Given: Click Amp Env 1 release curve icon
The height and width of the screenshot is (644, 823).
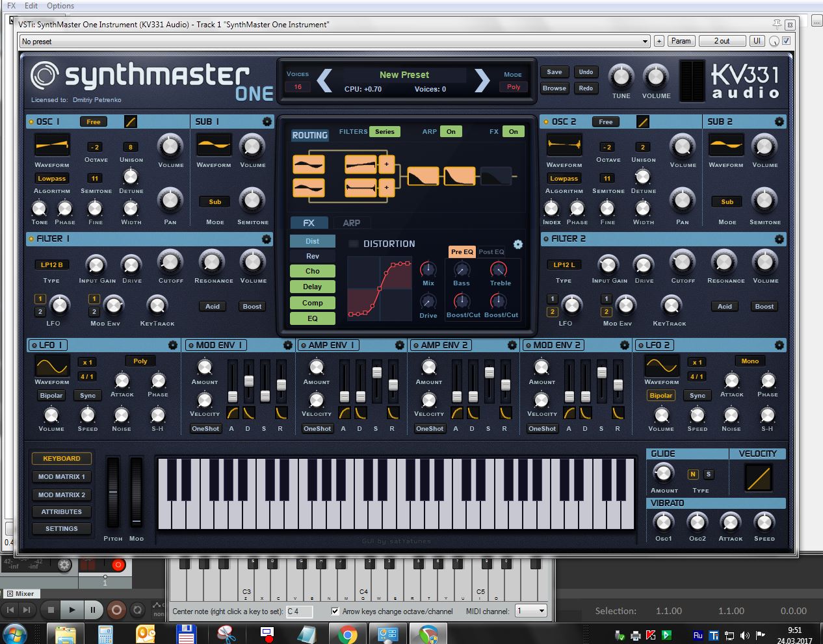Looking at the screenshot, I should point(393,413).
